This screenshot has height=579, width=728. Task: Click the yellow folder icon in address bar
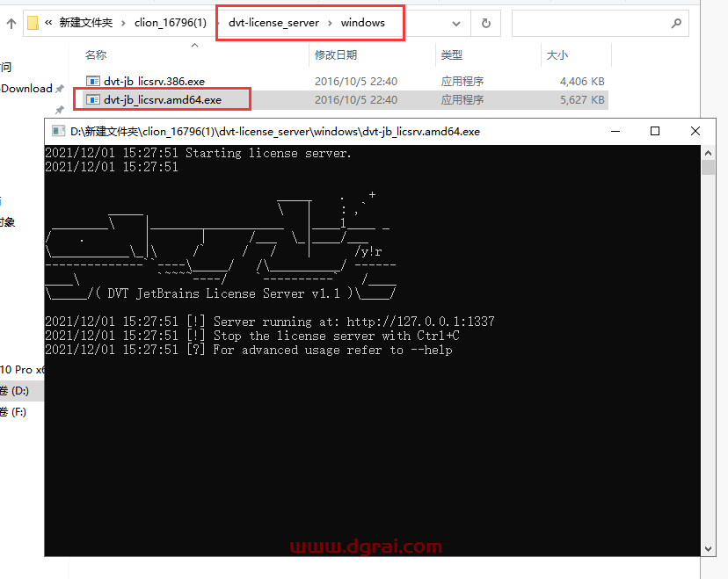click(x=33, y=23)
